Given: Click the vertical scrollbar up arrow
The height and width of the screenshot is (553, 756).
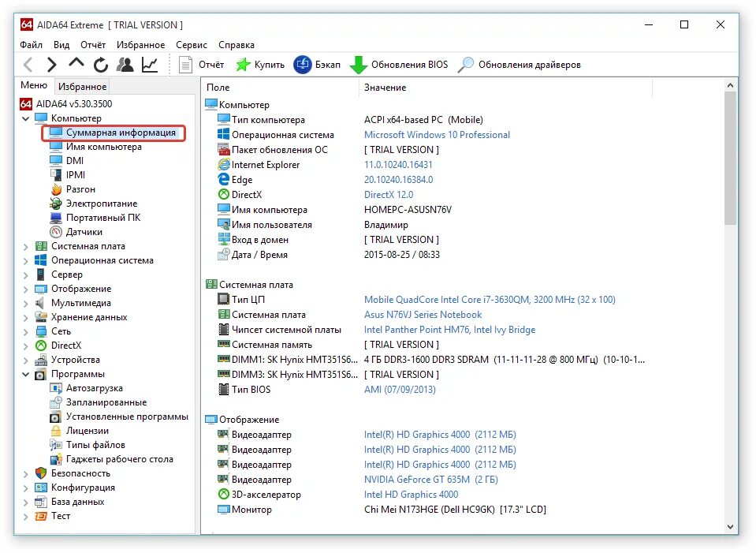Looking at the screenshot, I should coord(730,85).
